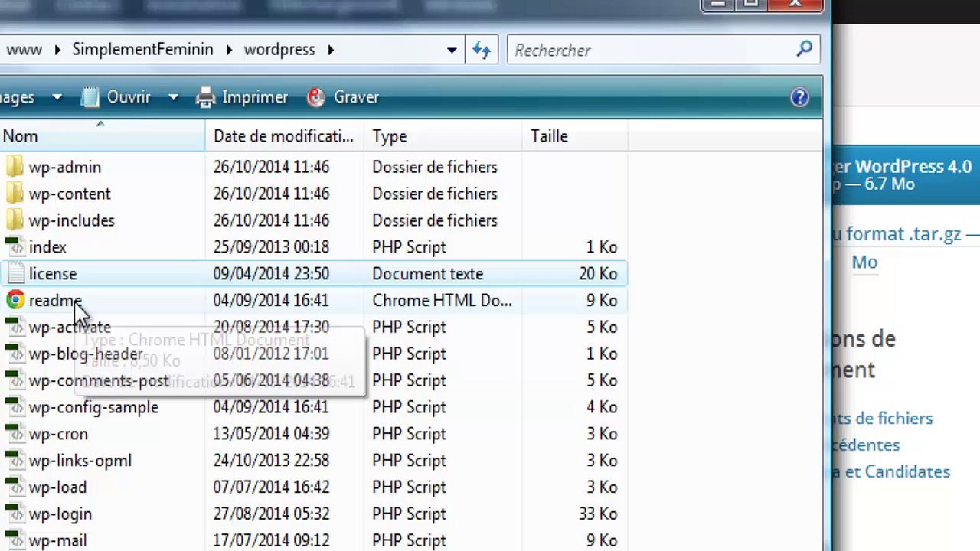Click the 20 Ko size cell
The height and width of the screenshot is (551, 980).
(598, 274)
